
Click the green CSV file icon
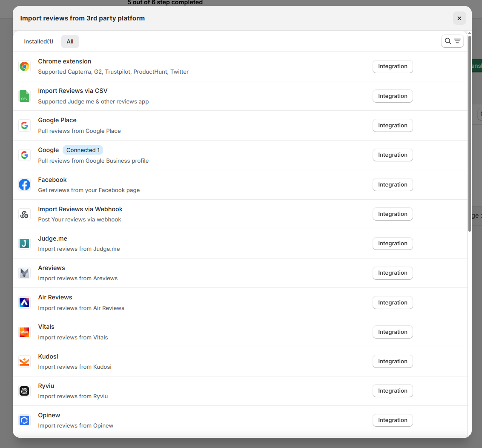point(24,96)
